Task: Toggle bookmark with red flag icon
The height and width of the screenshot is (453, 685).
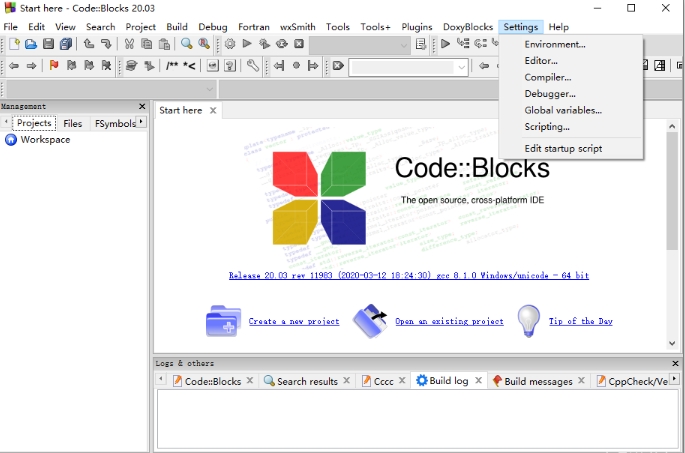Action: click(x=54, y=66)
